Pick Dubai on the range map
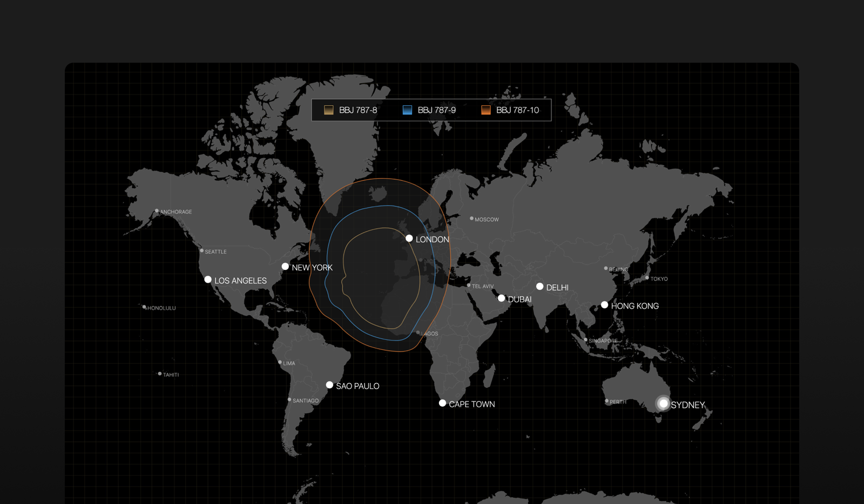This screenshot has height=504, width=864. tap(502, 298)
